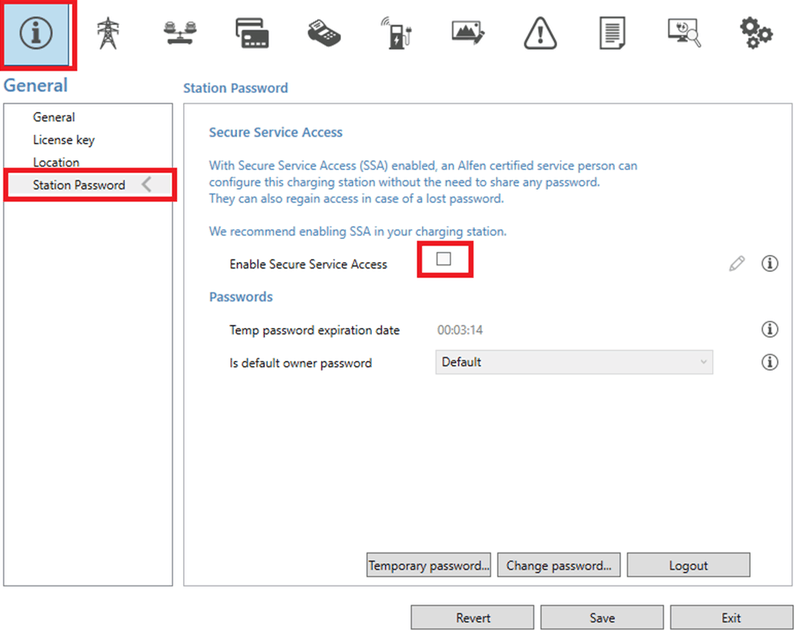The image size is (800, 644).
Task: Select Location in the sidebar
Action: 56,162
